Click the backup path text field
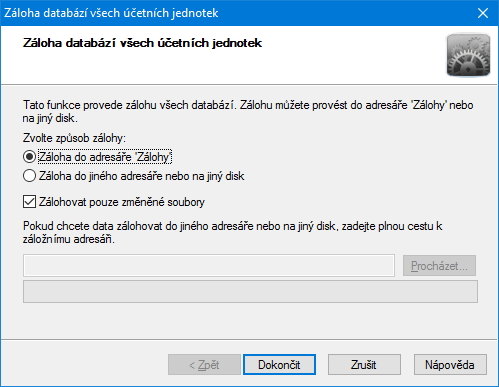499x387 pixels. click(x=209, y=266)
